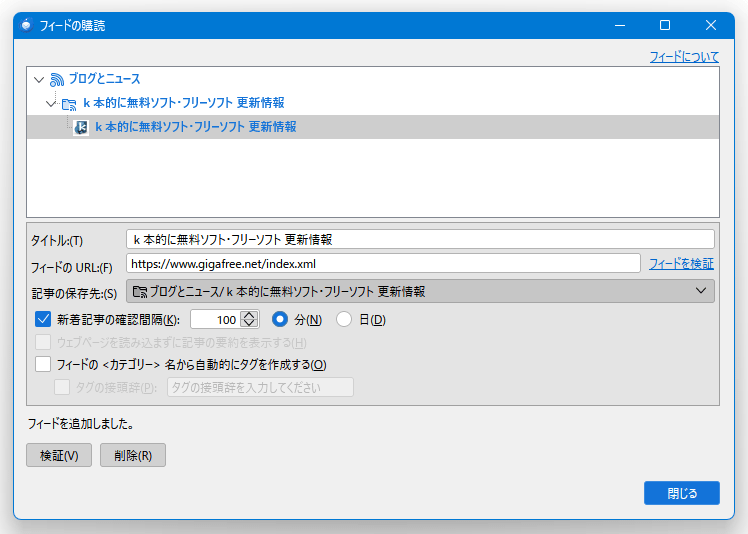Select the ブログとニュース account row
The height and width of the screenshot is (534, 748).
point(373,79)
